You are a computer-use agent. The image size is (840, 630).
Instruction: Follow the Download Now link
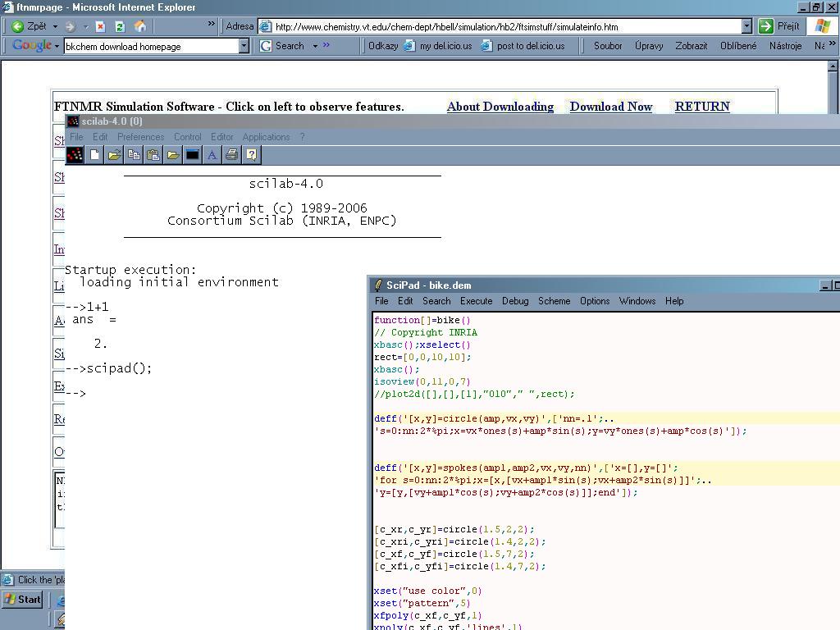pyautogui.click(x=610, y=107)
